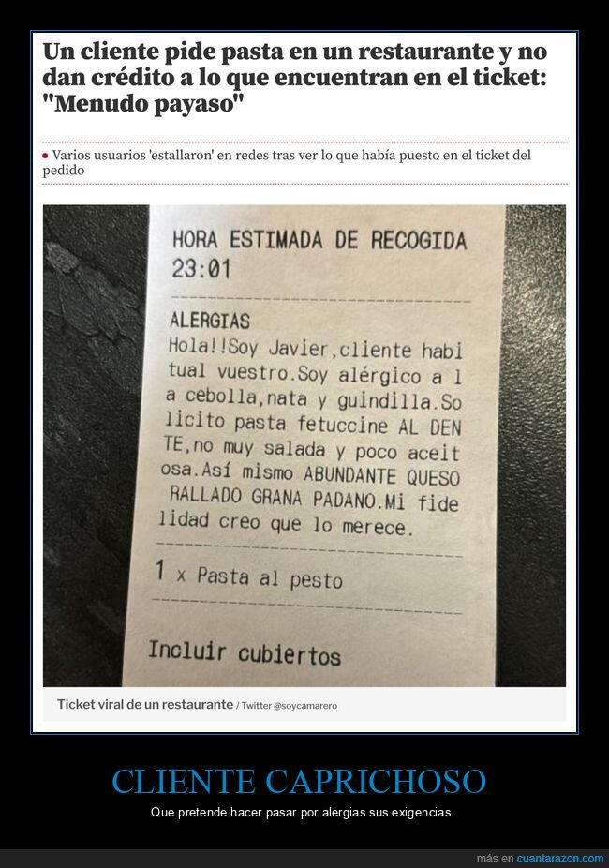Click the CLIENTE CAPRICHOSO title
609x868 pixels.
coord(299,781)
